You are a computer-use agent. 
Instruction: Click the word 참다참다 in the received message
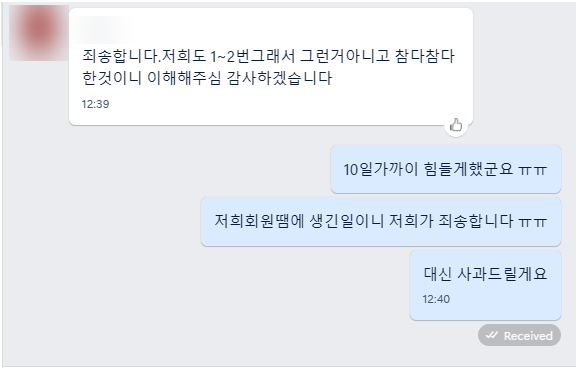pos(425,56)
